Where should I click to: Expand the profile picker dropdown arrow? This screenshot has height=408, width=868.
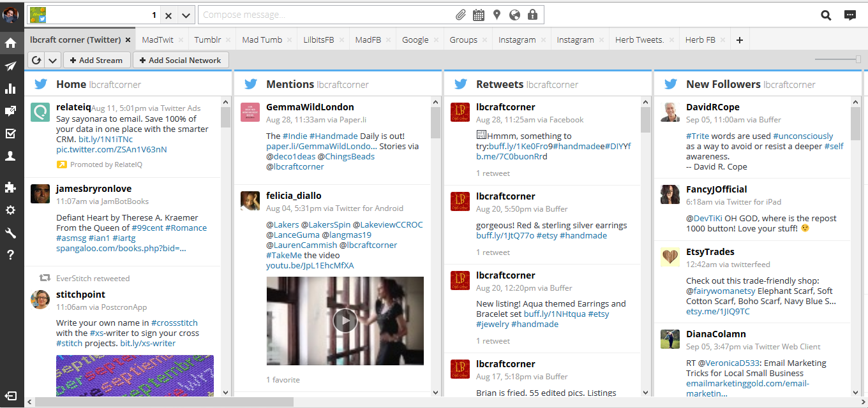tap(186, 15)
